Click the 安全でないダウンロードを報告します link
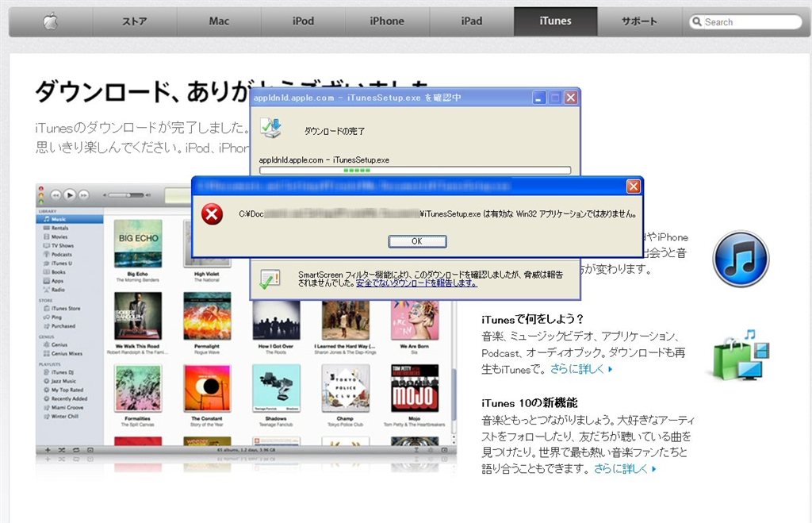 click(416, 283)
